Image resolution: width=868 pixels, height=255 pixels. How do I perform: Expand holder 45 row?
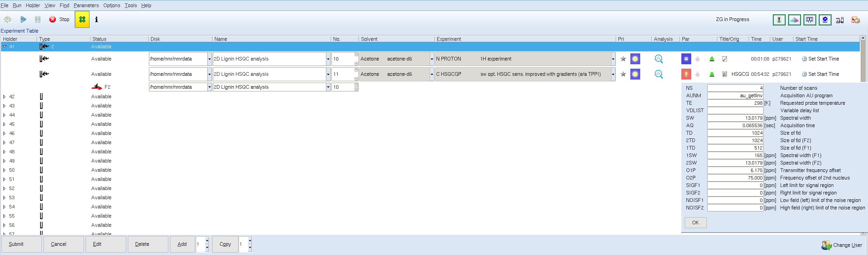pos(4,124)
